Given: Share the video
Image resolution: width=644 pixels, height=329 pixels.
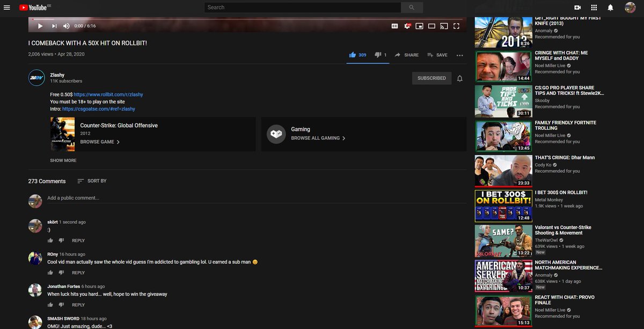Looking at the screenshot, I should [x=406, y=55].
